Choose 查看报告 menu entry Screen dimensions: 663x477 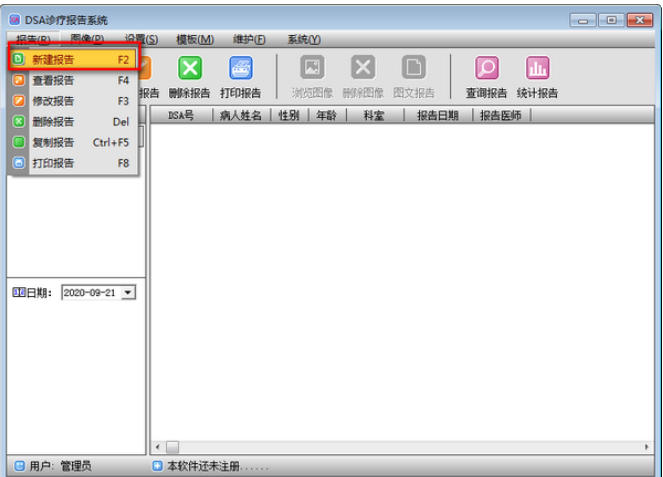73,80
